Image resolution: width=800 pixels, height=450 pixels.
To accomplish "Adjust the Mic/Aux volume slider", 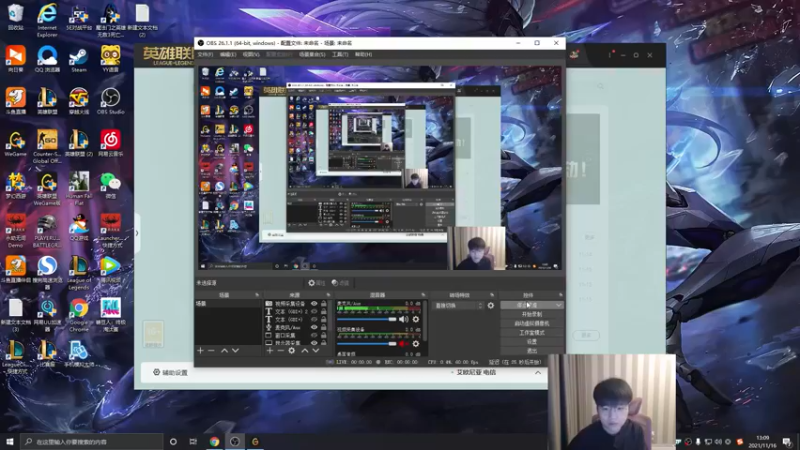I will point(367,319).
